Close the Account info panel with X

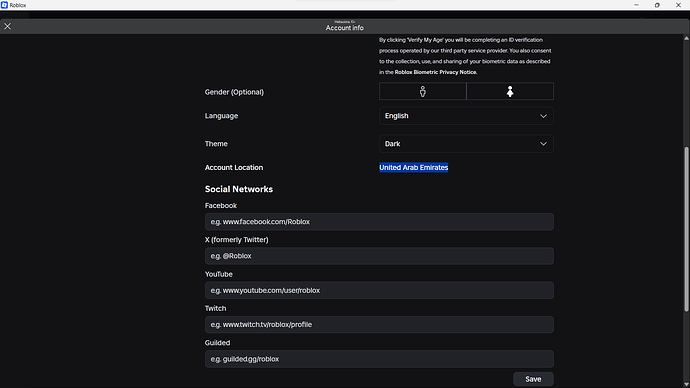(7, 26)
